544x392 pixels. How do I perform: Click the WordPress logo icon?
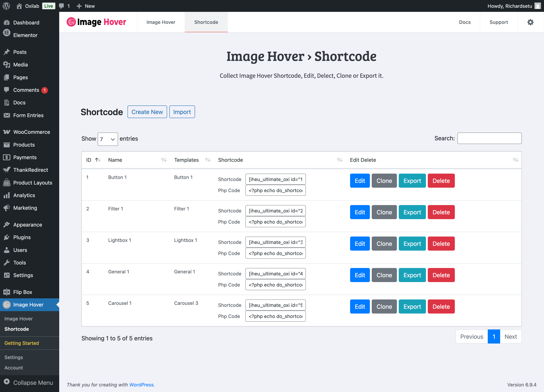tap(6, 6)
